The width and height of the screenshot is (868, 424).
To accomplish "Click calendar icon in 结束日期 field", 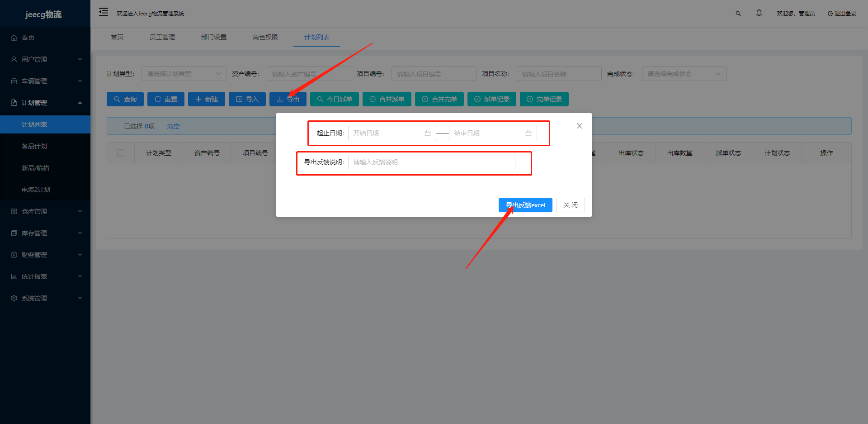I will pos(528,133).
